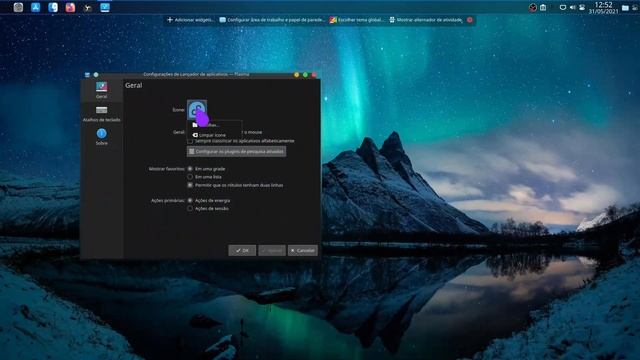Maximize the dialog with the green titlebar button
This screenshot has width=640, height=360.
pos(305,75)
